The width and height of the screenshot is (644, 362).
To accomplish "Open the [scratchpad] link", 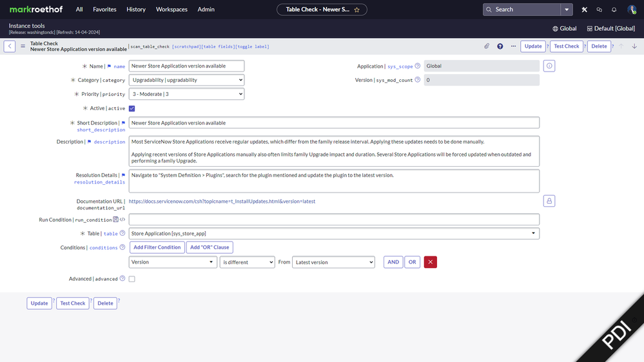I will (186, 47).
